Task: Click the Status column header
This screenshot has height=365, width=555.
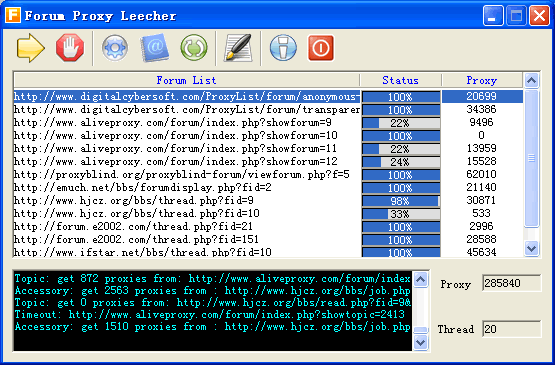Action: click(x=400, y=80)
